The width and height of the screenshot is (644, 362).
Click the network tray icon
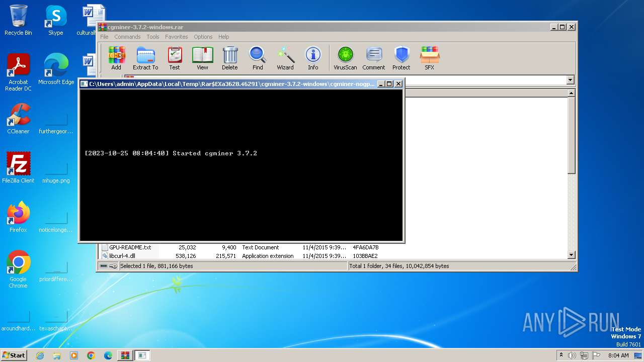584,355
